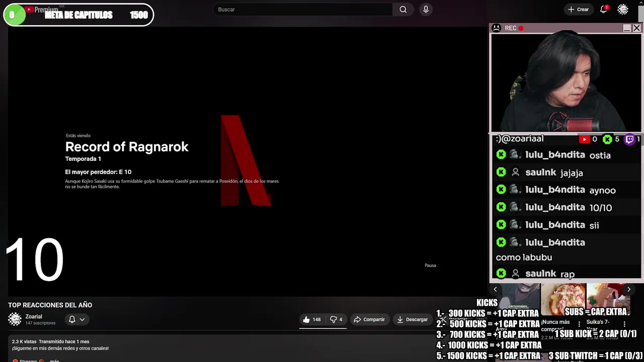Click Twitch viewer count icon in chat
Screen dimensions: 644x362
(x=629, y=139)
